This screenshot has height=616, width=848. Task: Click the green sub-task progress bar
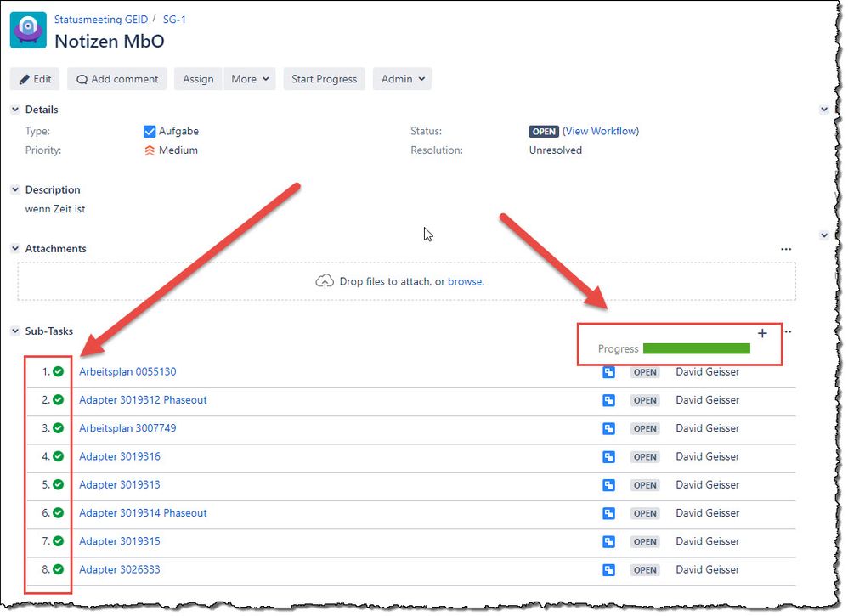pyautogui.click(x=697, y=349)
